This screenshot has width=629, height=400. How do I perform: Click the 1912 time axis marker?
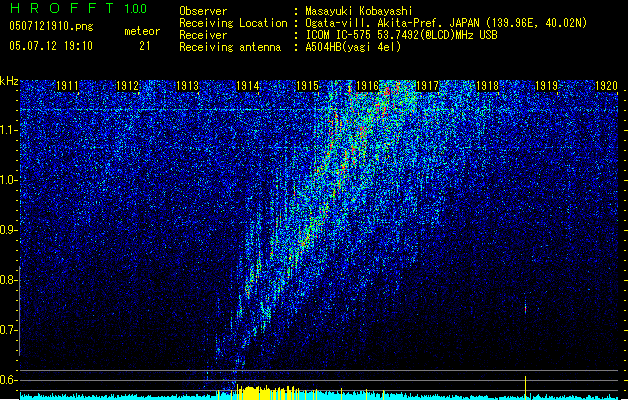(x=127, y=86)
